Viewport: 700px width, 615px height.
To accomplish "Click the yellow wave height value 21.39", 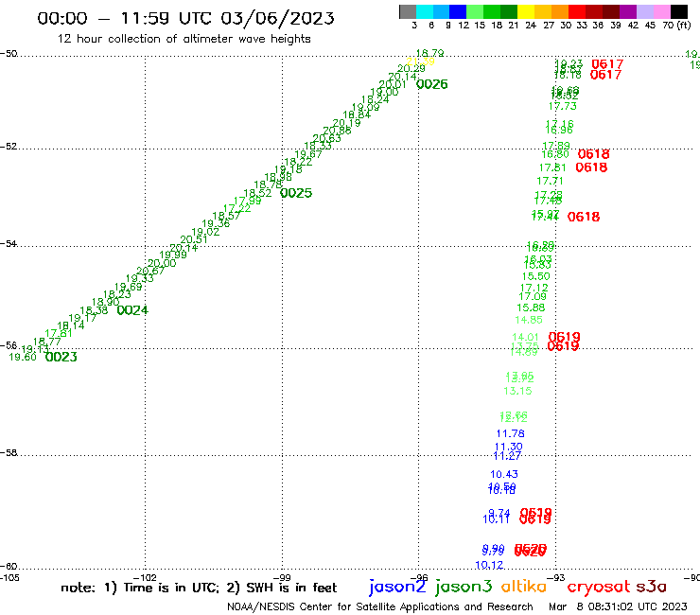I will point(421,61).
